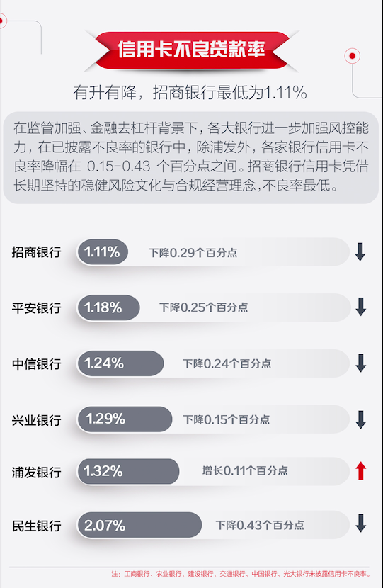Screen dimensions: 383x588
Task: Click the 1.24% rate pill
Action: (120, 363)
